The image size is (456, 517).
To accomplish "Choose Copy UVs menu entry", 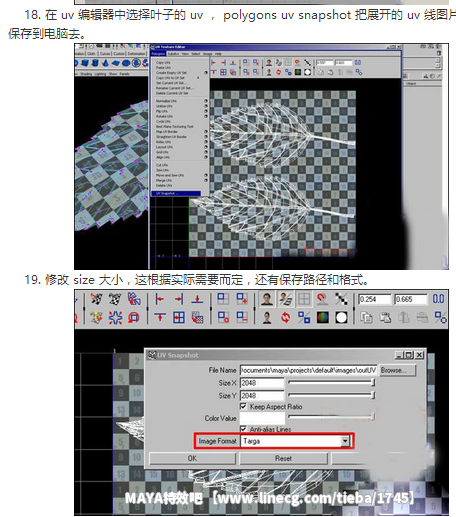I will point(163,63).
